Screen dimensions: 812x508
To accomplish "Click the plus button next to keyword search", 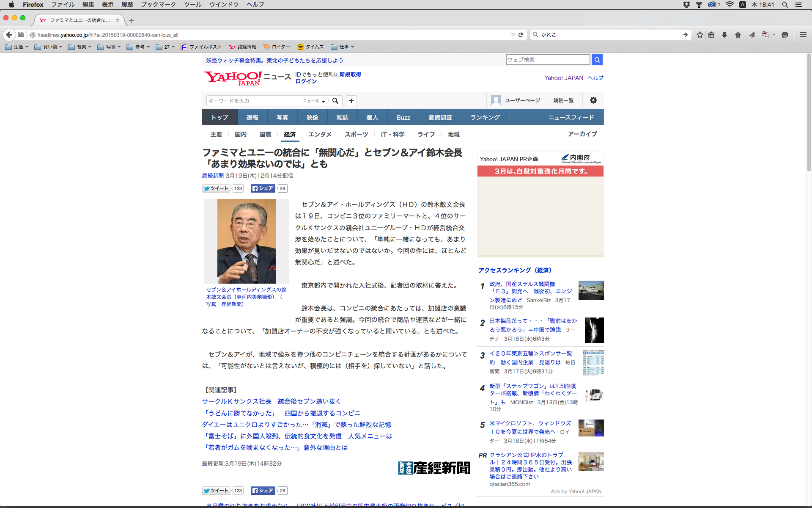I will click(x=351, y=101).
